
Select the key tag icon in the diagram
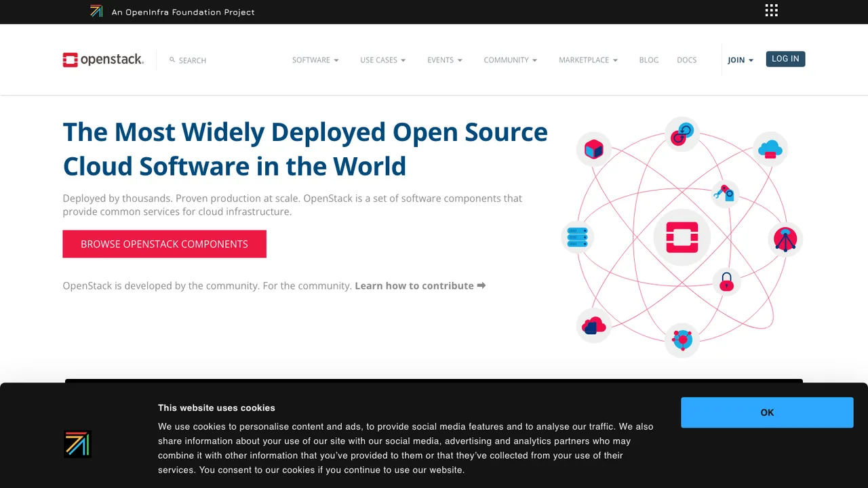tap(725, 194)
